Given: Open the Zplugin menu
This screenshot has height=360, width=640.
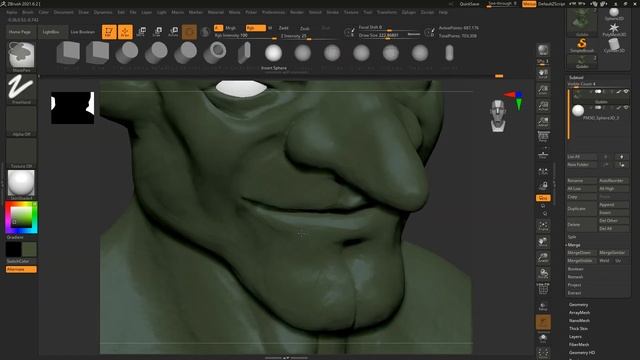Looking at the screenshot, I should coord(408,12).
